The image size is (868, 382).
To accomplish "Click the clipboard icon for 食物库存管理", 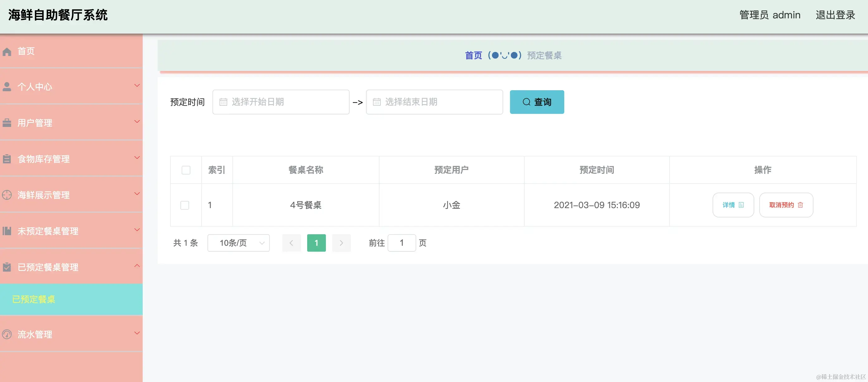I will 7,159.
